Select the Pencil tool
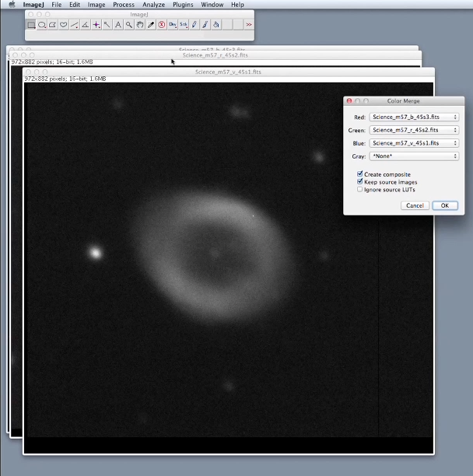473x476 pixels. point(194,25)
